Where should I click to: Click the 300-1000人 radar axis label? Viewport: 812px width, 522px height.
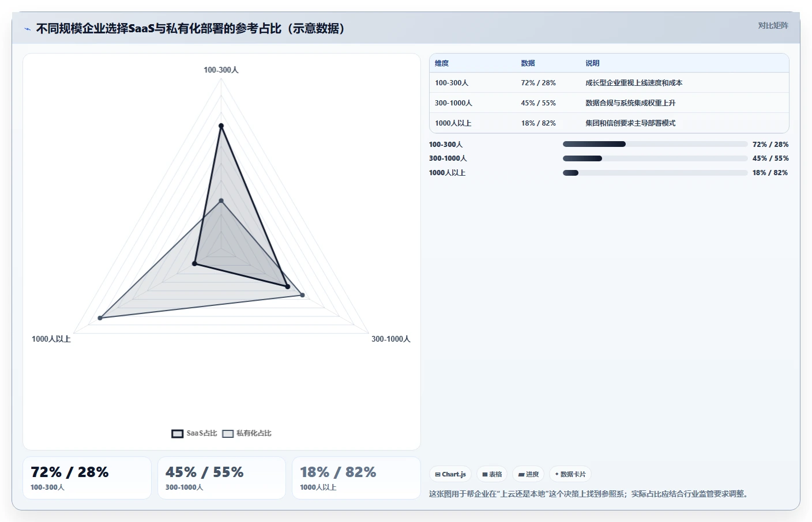point(391,339)
